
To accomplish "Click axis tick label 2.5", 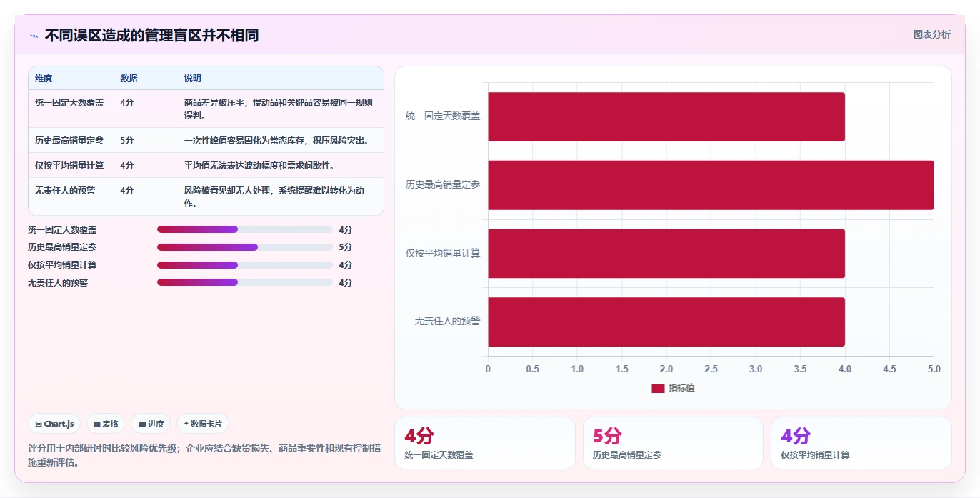I will (x=711, y=369).
